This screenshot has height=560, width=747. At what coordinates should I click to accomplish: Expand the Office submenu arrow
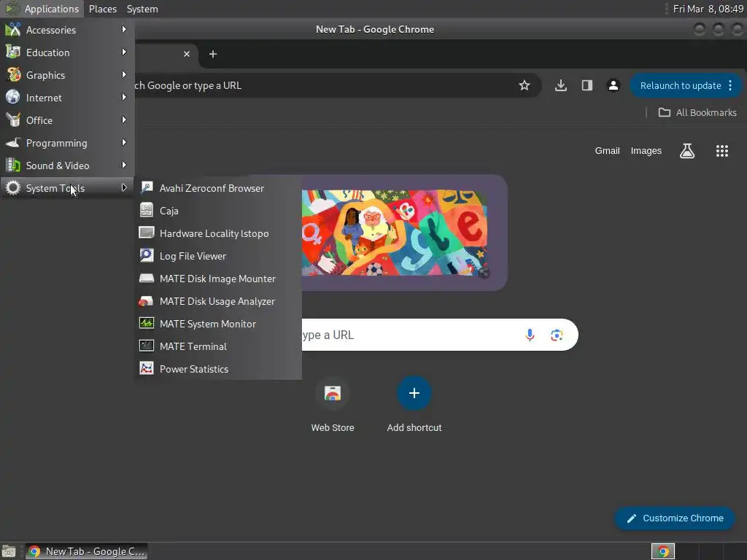coord(124,120)
